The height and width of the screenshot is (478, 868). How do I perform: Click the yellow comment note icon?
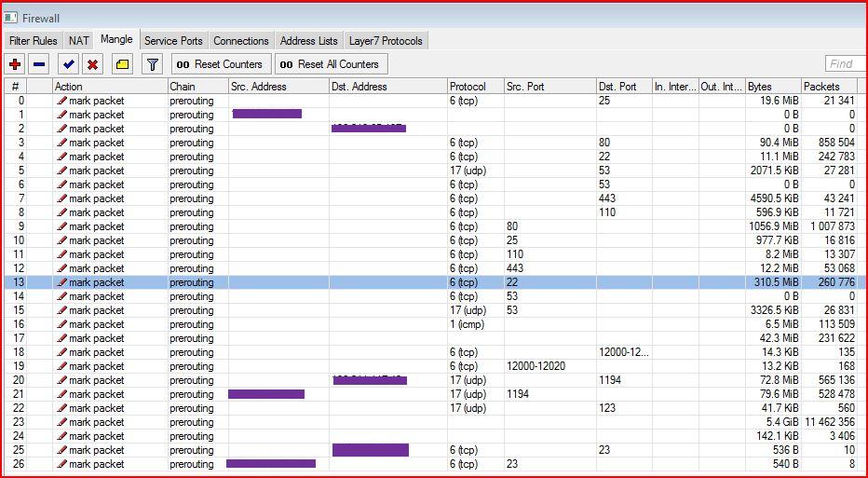pyautogui.click(x=123, y=64)
